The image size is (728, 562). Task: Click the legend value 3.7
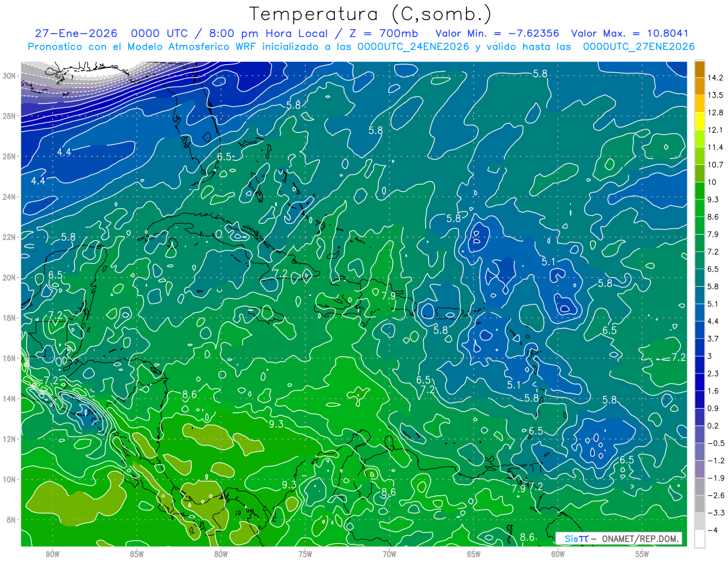713,338
